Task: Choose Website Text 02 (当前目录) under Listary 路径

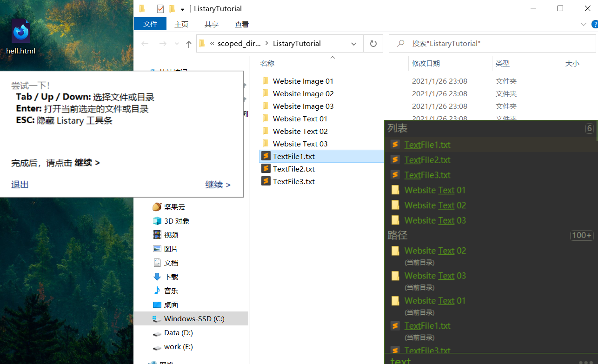Action: pos(490,255)
